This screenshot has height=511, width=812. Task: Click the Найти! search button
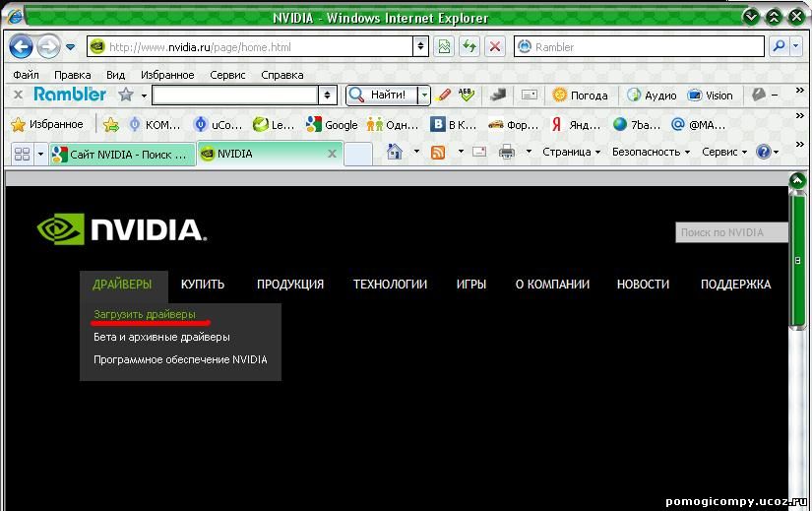point(382,95)
